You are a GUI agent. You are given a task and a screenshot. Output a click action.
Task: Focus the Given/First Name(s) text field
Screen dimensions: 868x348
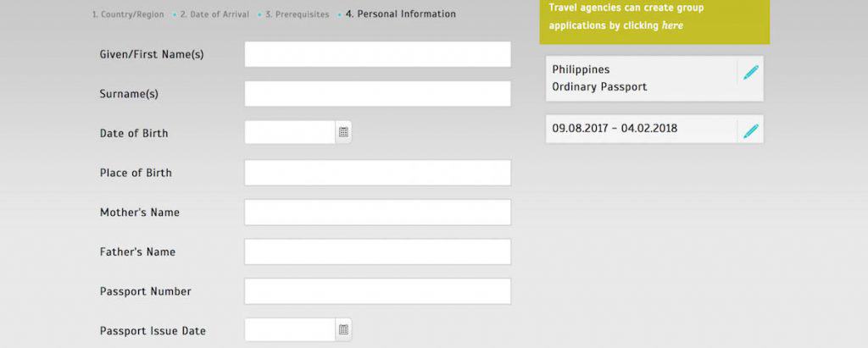(x=377, y=54)
